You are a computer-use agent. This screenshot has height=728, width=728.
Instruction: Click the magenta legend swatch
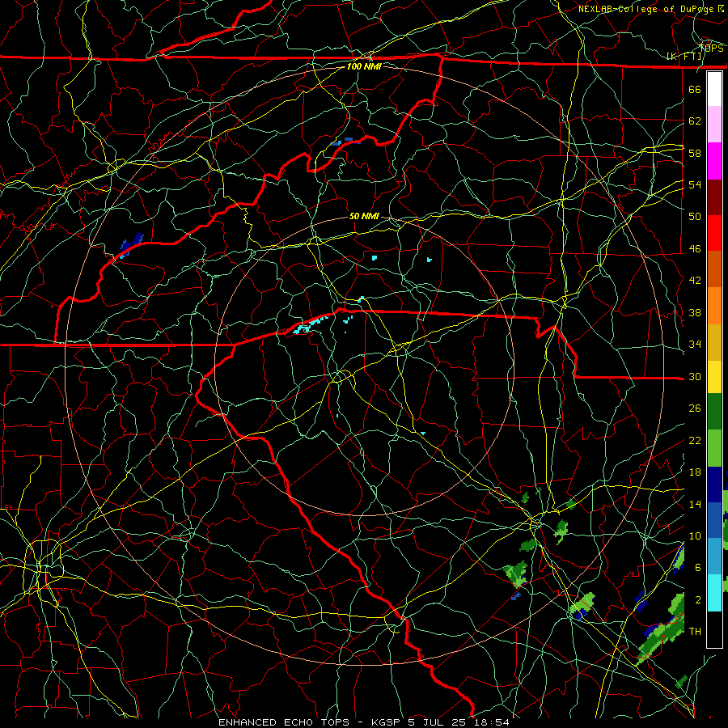point(714,161)
